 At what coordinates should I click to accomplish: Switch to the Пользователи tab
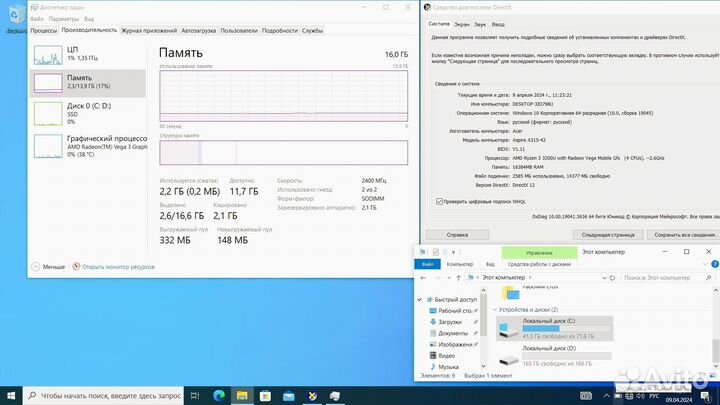pos(239,31)
